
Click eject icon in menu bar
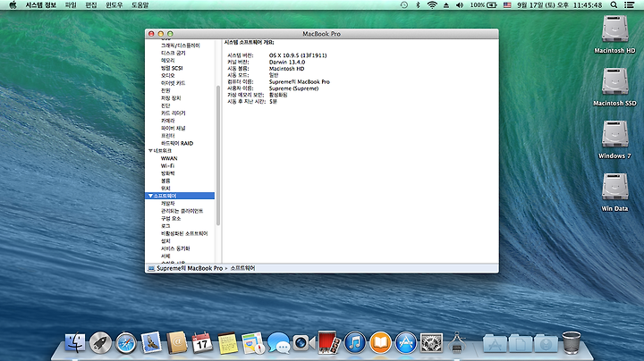[446, 5]
